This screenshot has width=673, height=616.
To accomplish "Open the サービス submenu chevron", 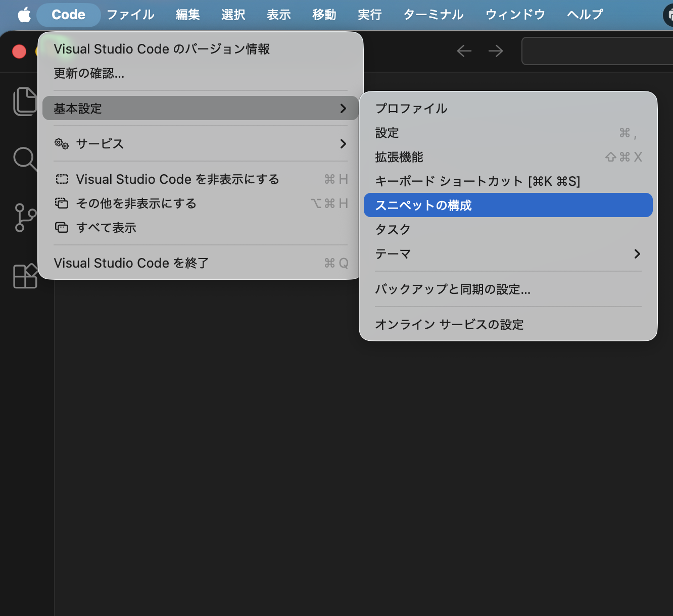I will pos(343,144).
